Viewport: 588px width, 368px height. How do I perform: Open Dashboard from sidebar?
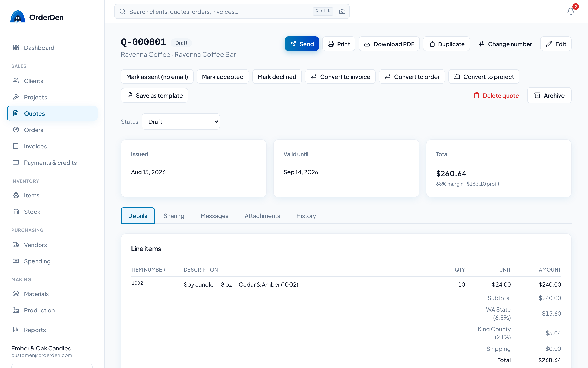pyautogui.click(x=52, y=48)
